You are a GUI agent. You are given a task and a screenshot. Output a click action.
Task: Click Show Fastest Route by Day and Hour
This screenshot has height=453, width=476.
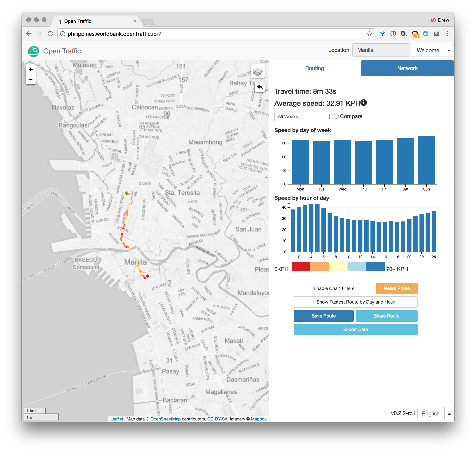click(355, 302)
